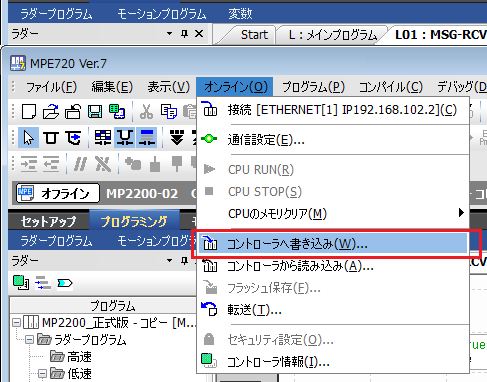Screen dimensions: 487x382
Task: Collapse the ラダープログラム tree folder
Action: click(x=30, y=340)
